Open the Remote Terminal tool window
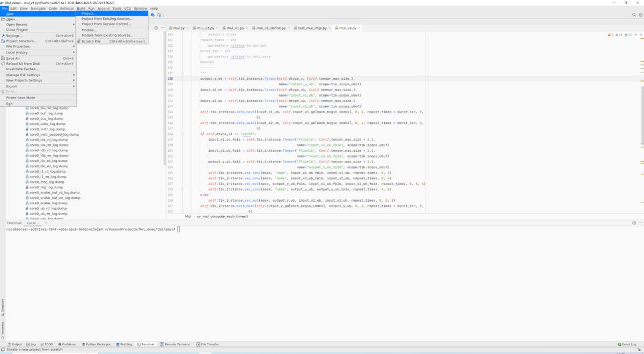Viewport: 644px width, 354px height. click(x=175, y=344)
